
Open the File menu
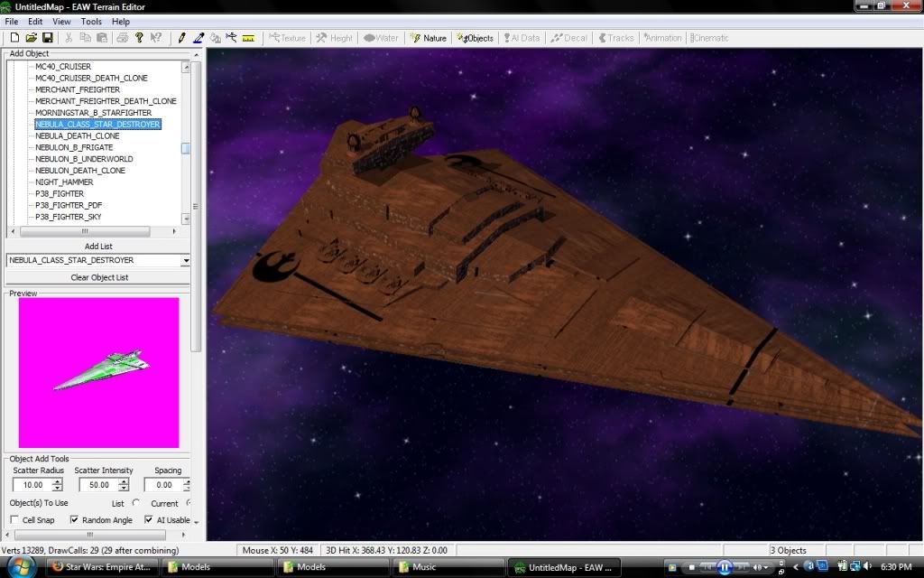point(12,22)
